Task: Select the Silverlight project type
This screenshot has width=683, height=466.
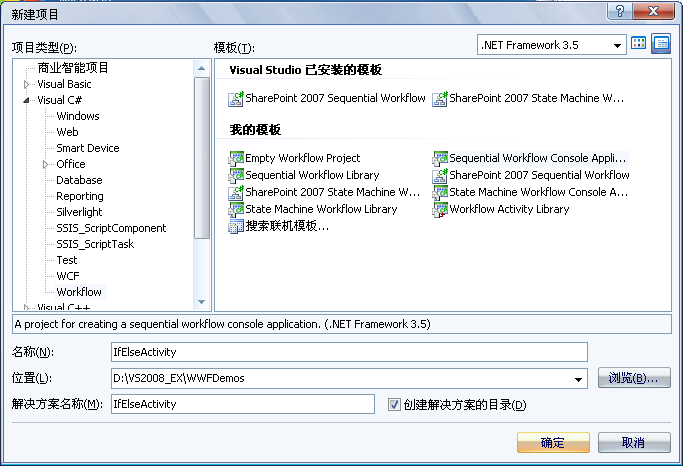Action: (x=79, y=212)
